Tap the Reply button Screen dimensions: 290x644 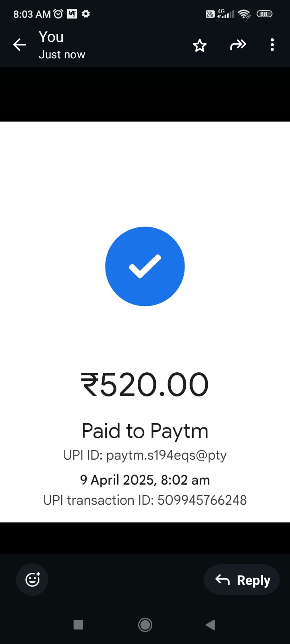242,580
